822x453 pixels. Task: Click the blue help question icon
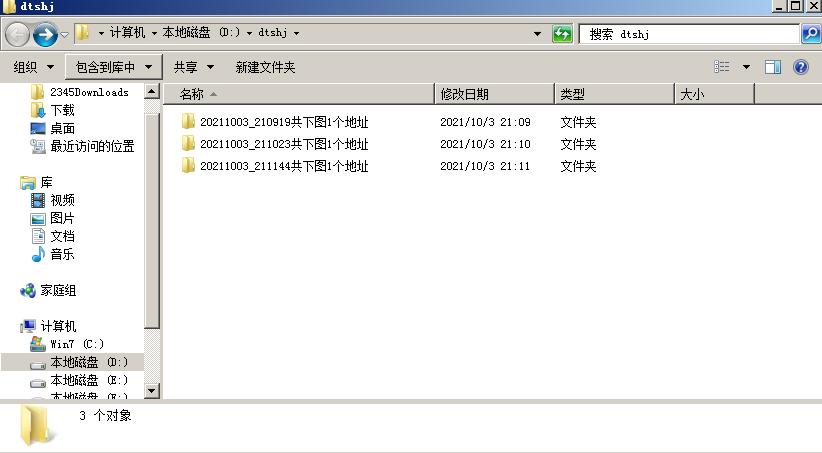tap(801, 67)
